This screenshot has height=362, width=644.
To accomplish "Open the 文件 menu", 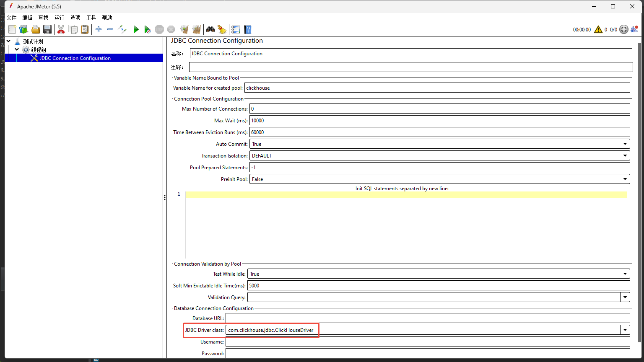I will click(x=11, y=18).
